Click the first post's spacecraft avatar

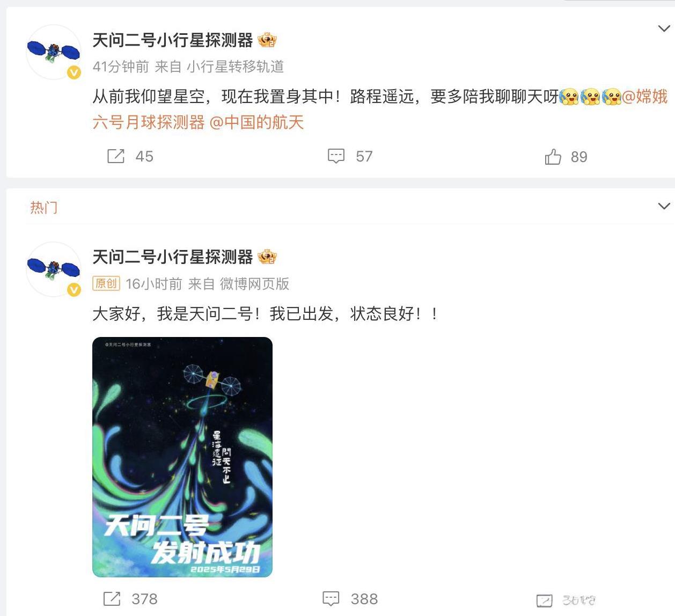pos(53,52)
